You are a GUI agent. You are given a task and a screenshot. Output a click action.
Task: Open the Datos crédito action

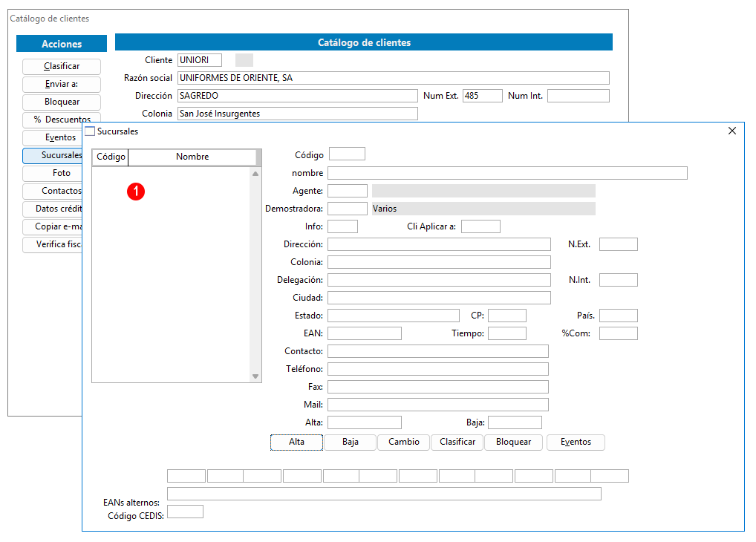pos(53,209)
